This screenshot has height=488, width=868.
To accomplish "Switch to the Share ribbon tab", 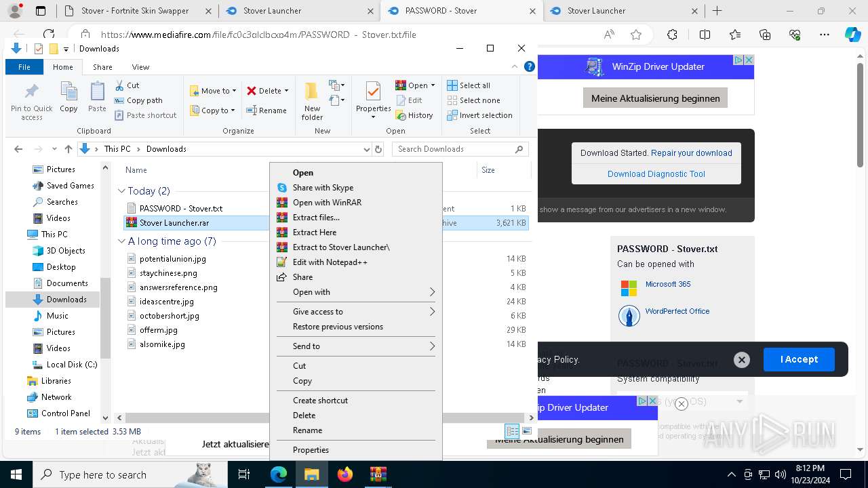I will 102,67.
